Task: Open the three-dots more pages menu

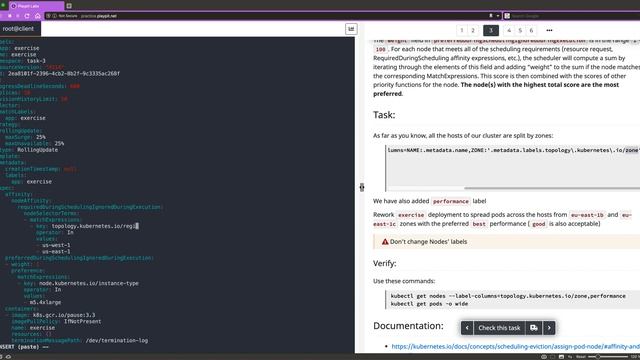Action: tap(549, 30)
